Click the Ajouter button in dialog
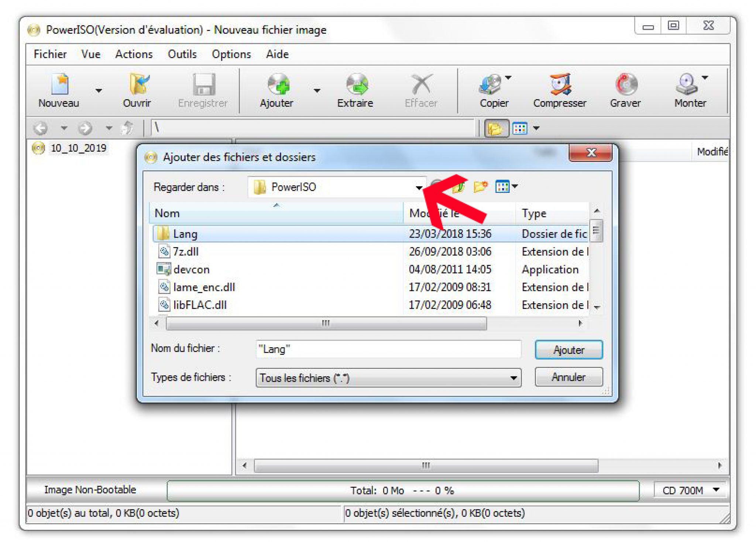The width and height of the screenshot is (756, 542). pyautogui.click(x=568, y=349)
